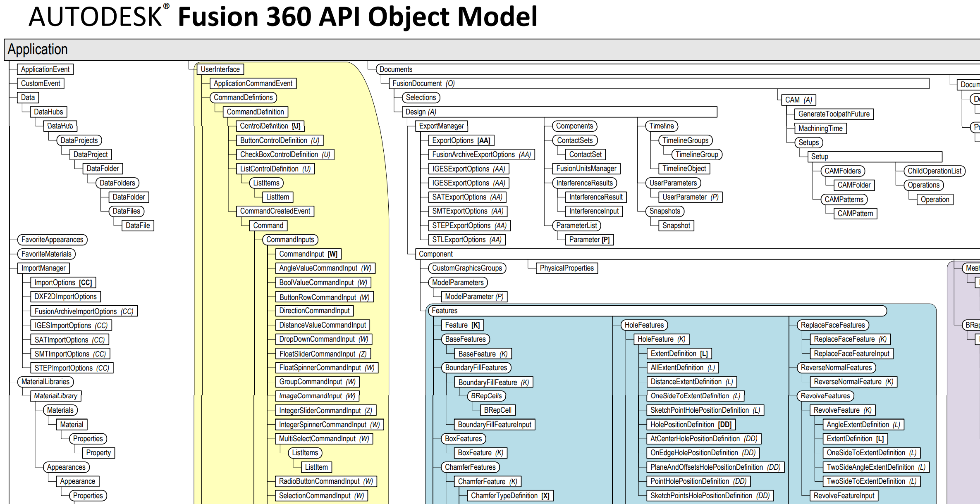
Task: Open the ExportManager object
Action: (x=441, y=126)
